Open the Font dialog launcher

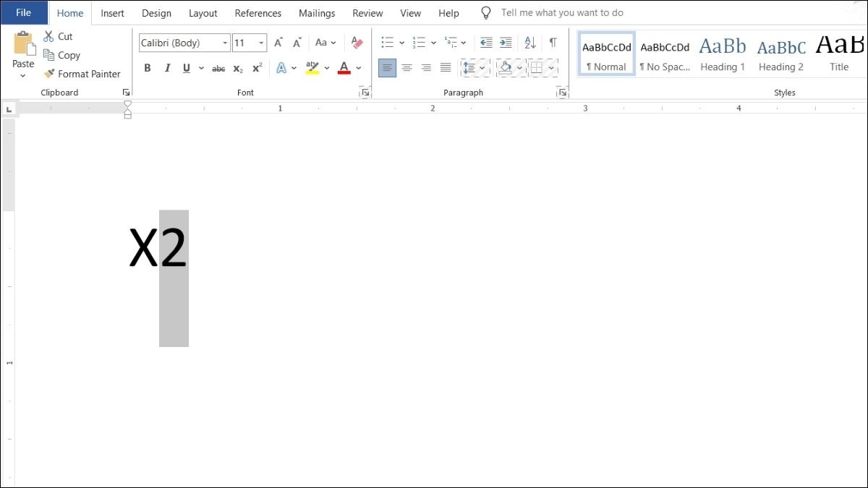365,93
